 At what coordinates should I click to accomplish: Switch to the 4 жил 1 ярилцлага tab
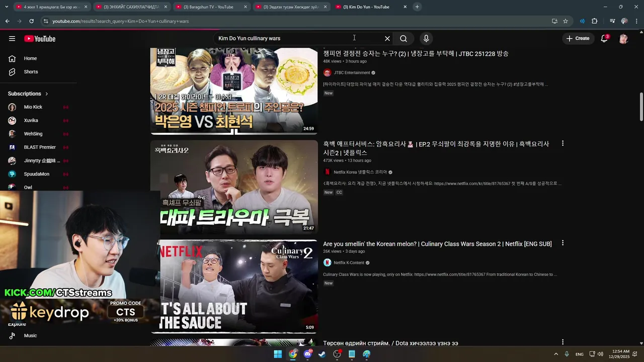pyautogui.click(x=50, y=7)
